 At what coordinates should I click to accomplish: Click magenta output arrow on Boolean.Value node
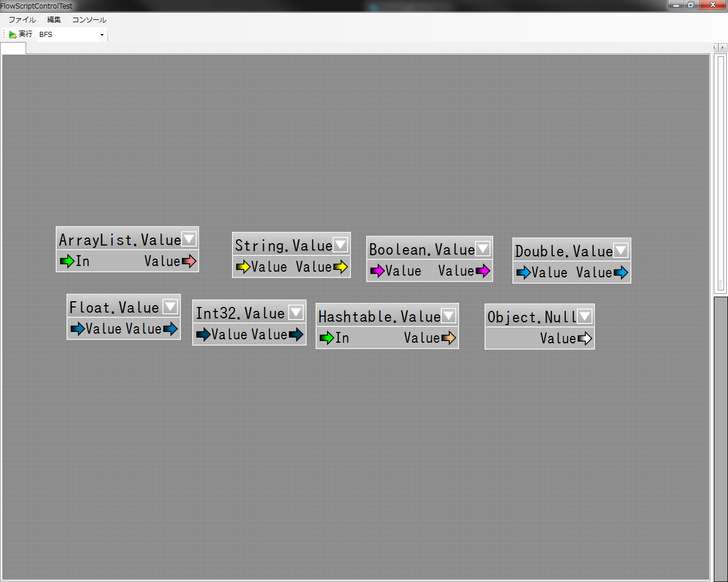point(483,271)
